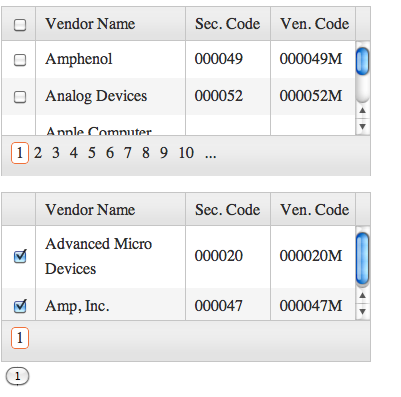Go to page 9 in top grid

click(164, 153)
